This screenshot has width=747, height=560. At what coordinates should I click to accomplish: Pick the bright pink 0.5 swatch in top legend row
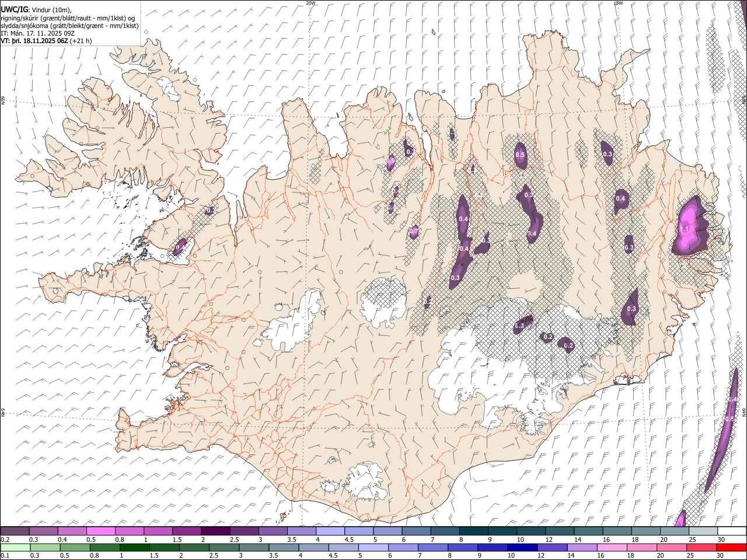click(101, 531)
